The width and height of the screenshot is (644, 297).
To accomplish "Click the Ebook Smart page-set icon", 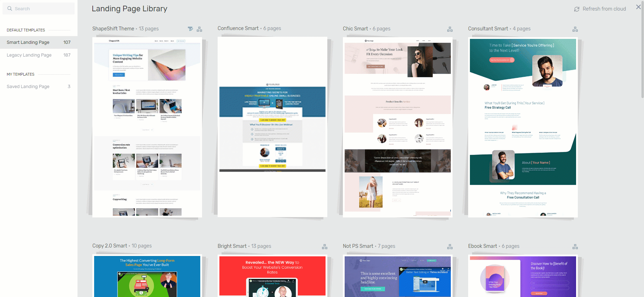I will 575,246.
